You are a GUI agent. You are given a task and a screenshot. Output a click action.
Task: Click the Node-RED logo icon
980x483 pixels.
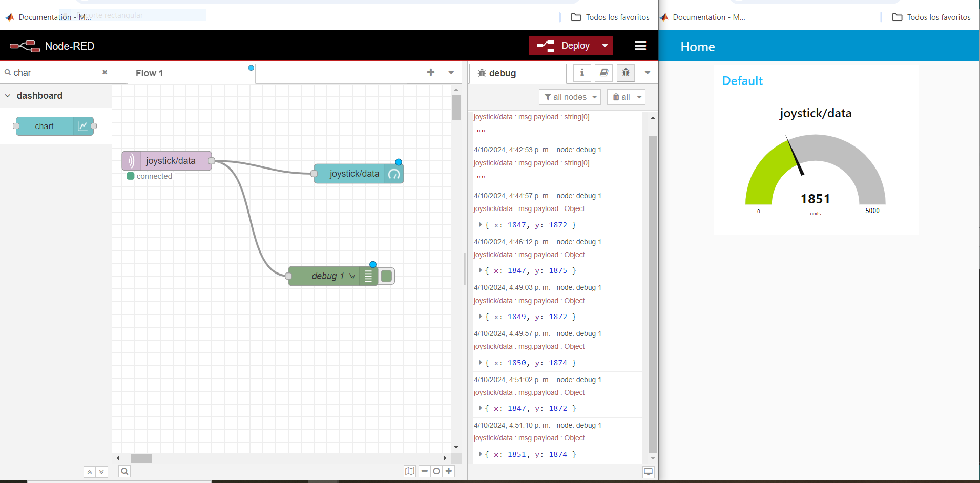pos(25,46)
